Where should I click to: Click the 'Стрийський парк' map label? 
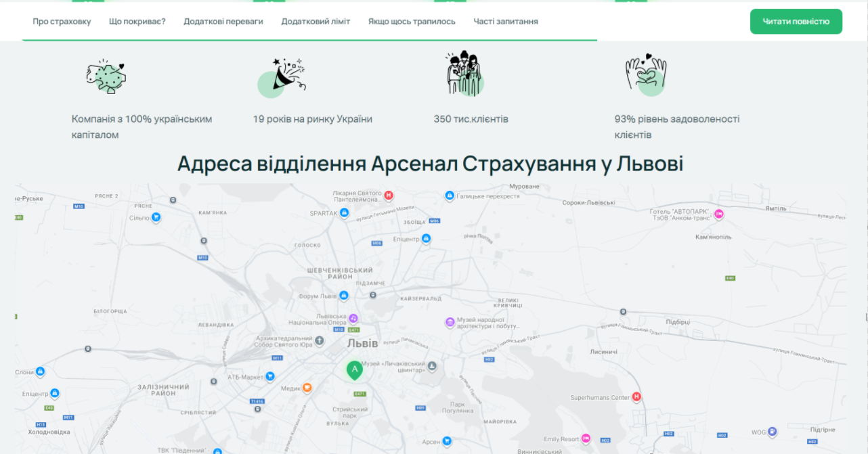point(351,413)
